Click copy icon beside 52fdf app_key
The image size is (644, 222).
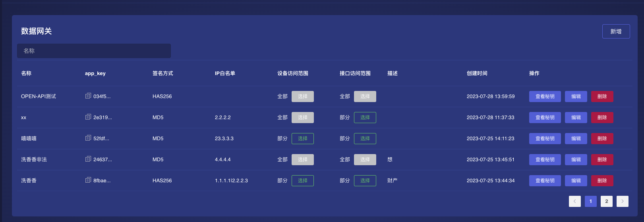tap(88, 138)
